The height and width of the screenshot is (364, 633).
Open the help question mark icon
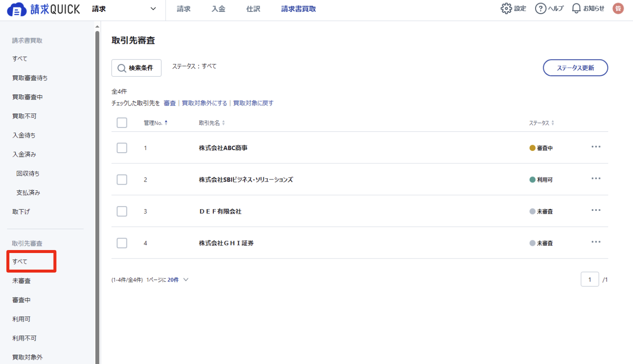pyautogui.click(x=541, y=9)
